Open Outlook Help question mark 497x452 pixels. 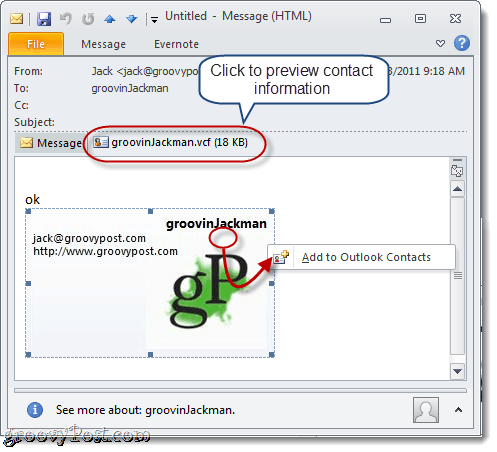pyautogui.click(x=462, y=43)
